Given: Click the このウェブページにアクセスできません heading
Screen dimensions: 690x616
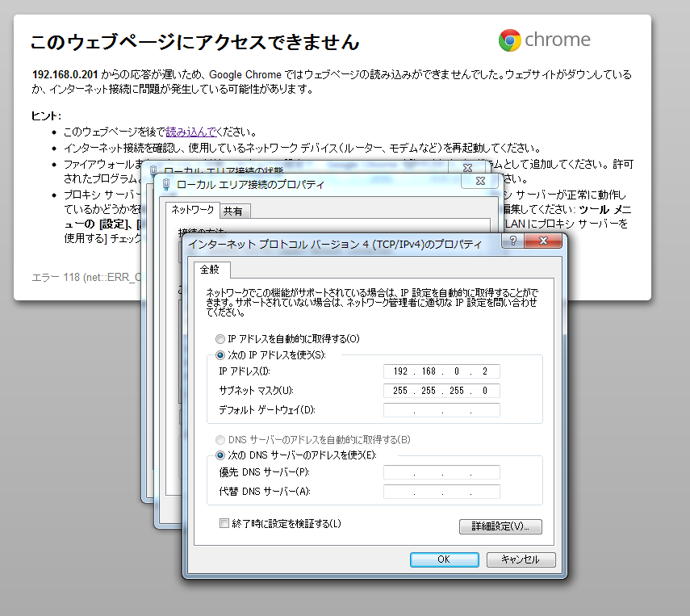Looking at the screenshot, I should pos(195,42).
